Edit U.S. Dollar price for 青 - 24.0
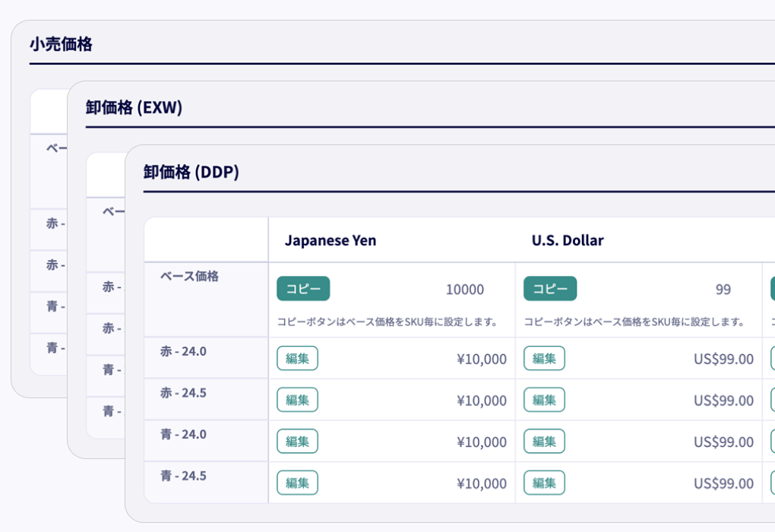 544,442
